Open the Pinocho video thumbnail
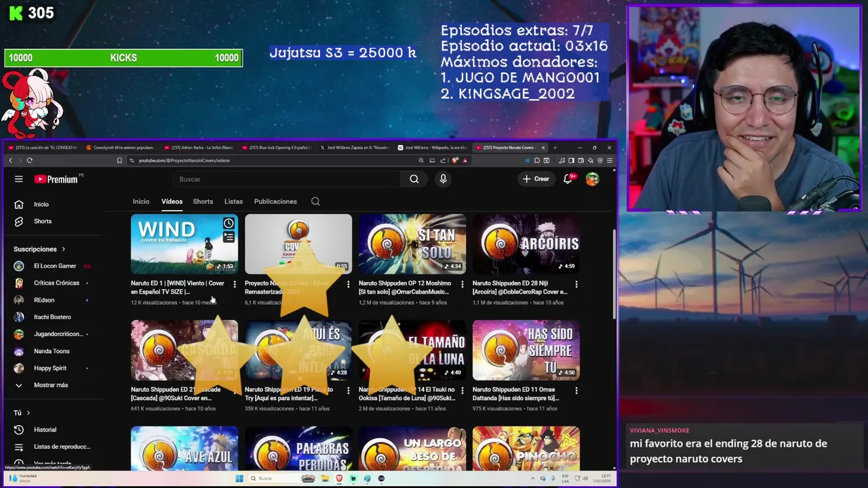Screen dimensions: 868x488 (x=526, y=448)
